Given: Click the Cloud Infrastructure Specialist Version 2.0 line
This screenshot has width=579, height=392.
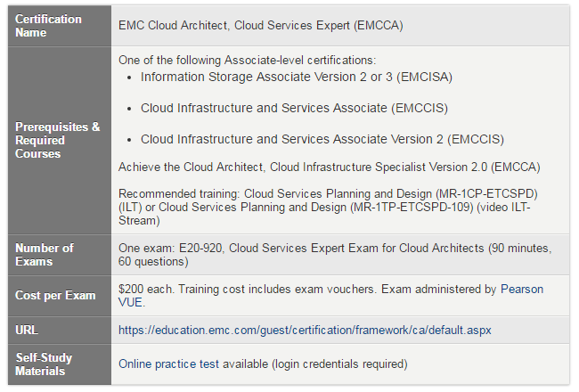Looking at the screenshot, I should click(329, 167).
